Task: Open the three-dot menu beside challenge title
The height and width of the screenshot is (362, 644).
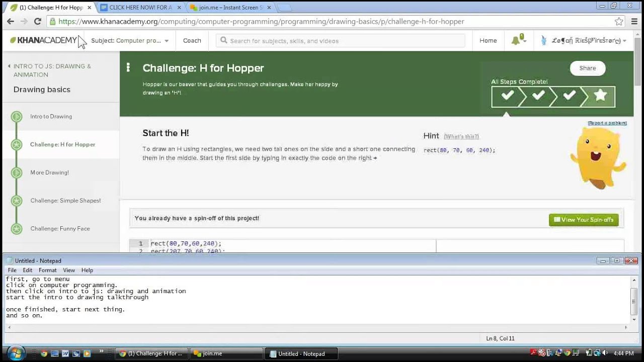Action: (128, 67)
